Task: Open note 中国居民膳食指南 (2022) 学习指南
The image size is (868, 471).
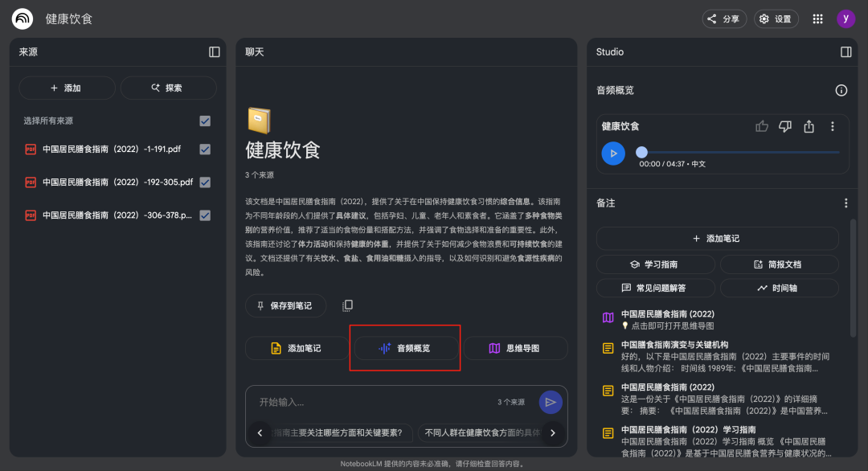Action: click(x=718, y=441)
